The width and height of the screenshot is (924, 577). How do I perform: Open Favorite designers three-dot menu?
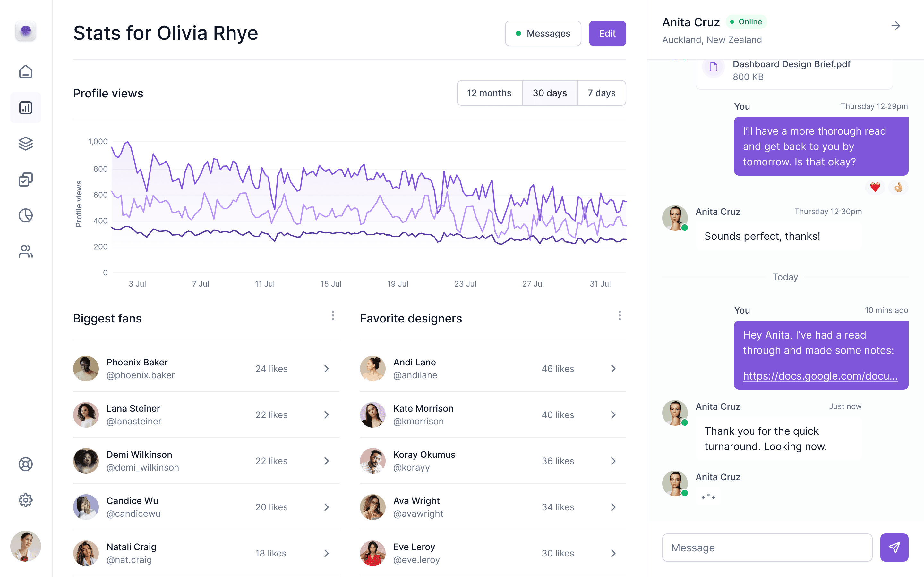[620, 316]
